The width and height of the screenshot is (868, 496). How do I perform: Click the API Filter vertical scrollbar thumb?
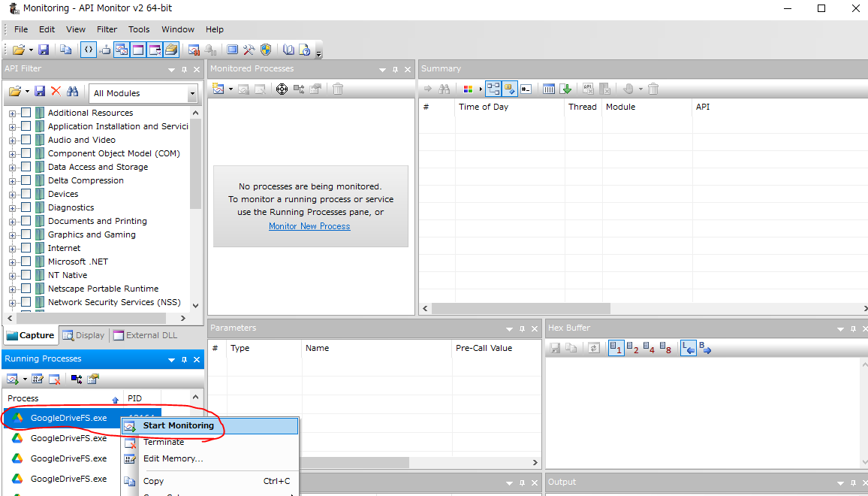coord(195,164)
